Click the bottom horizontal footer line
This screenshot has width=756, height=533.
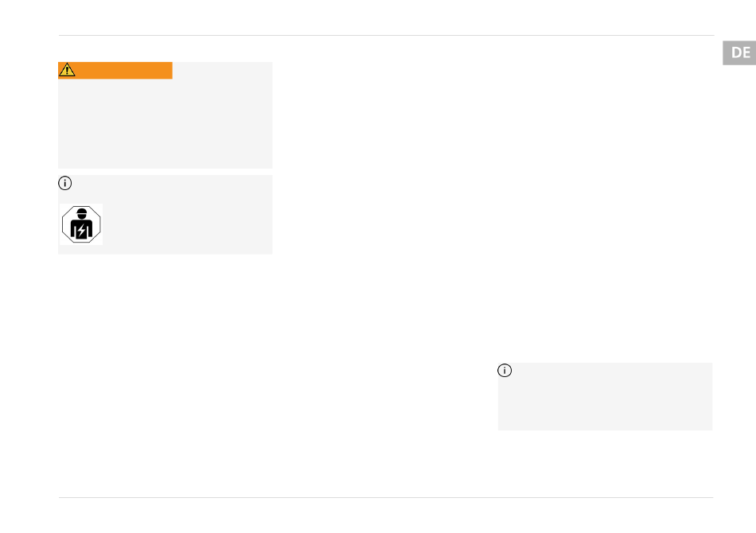pos(386,497)
